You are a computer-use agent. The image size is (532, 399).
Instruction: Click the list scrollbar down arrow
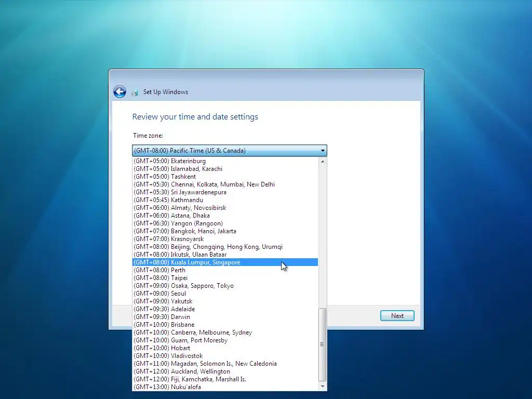[323, 387]
